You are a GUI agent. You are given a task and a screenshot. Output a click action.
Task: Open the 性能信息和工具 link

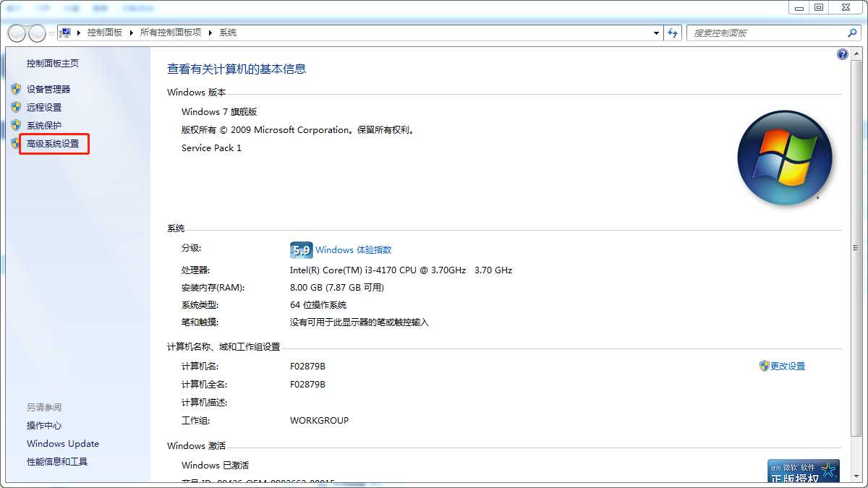click(x=57, y=462)
